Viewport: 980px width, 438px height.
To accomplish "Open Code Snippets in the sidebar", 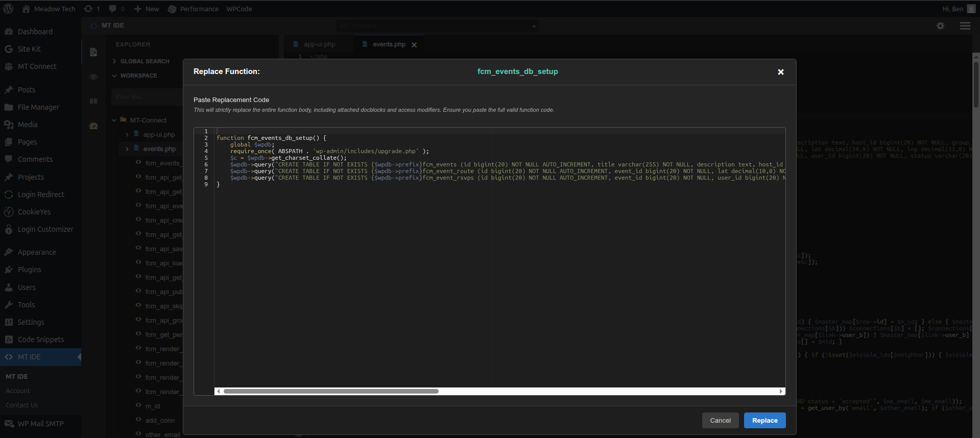I will click(40, 339).
